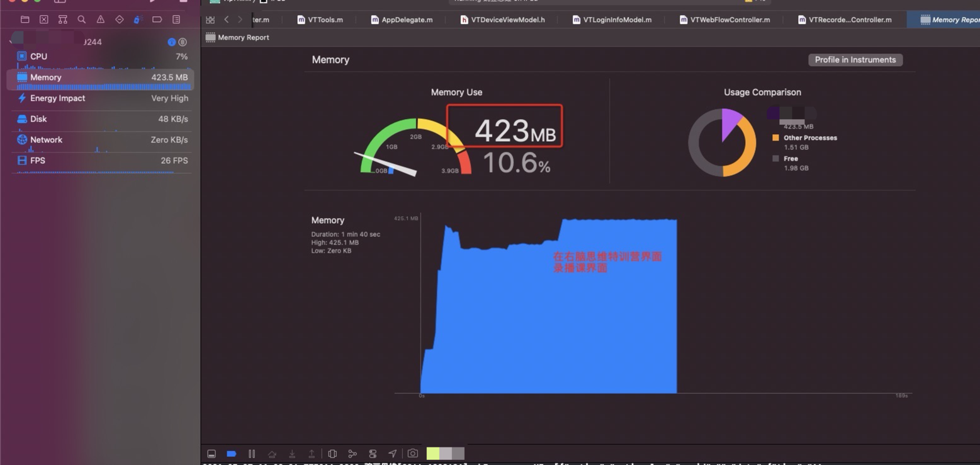Viewport: 980px width, 465px height.
Task: Open the Test navigator diamond icon
Action: tap(119, 20)
